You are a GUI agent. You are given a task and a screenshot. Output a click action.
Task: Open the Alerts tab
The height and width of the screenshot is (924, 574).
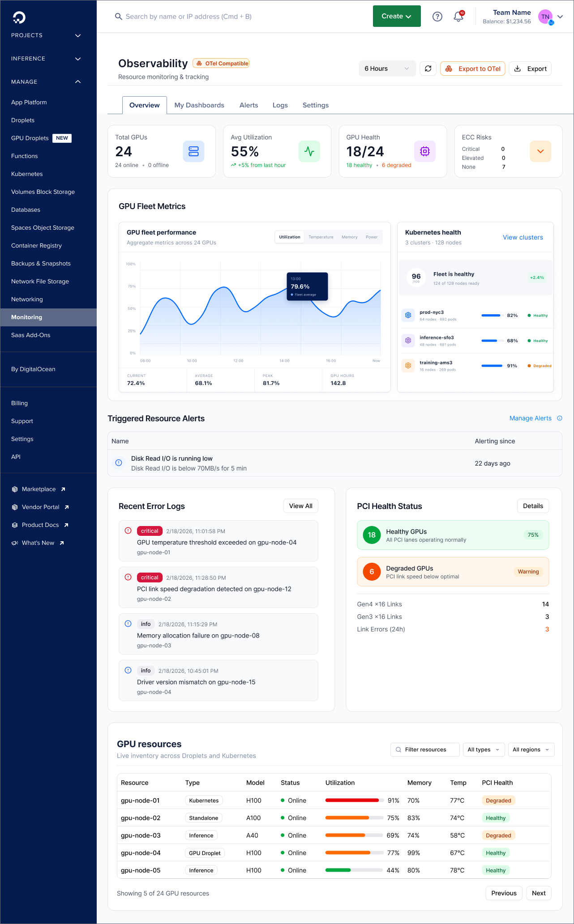pos(249,105)
